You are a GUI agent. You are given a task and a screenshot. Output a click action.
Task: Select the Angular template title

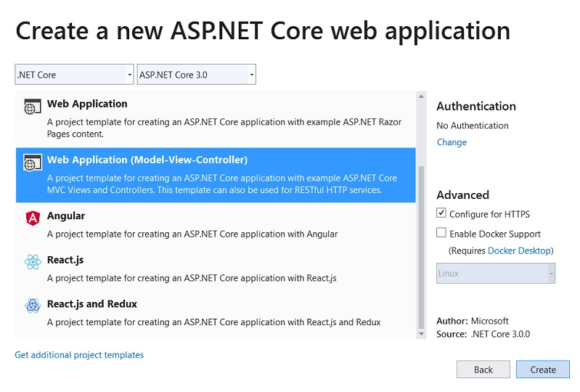click(66, 216)
